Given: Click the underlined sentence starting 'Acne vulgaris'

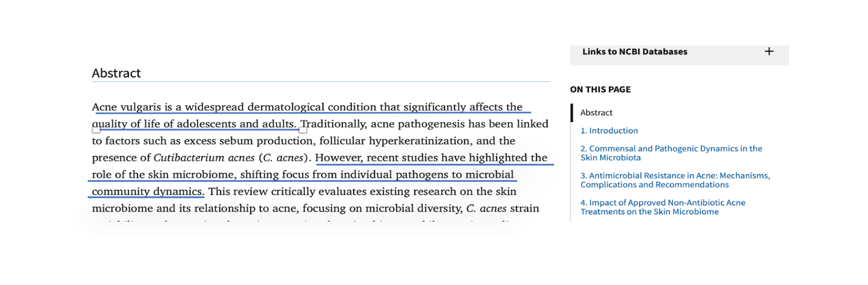Looking at the screenshot, I should tap(307, 107).
